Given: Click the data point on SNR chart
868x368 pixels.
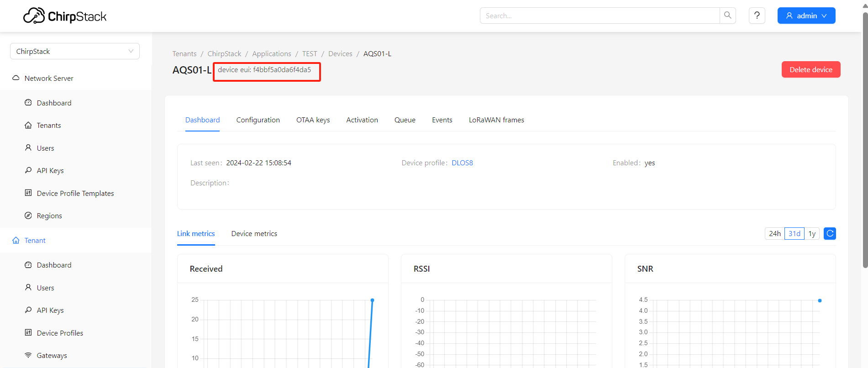Looking at the screenshot, I should [820, 300].
